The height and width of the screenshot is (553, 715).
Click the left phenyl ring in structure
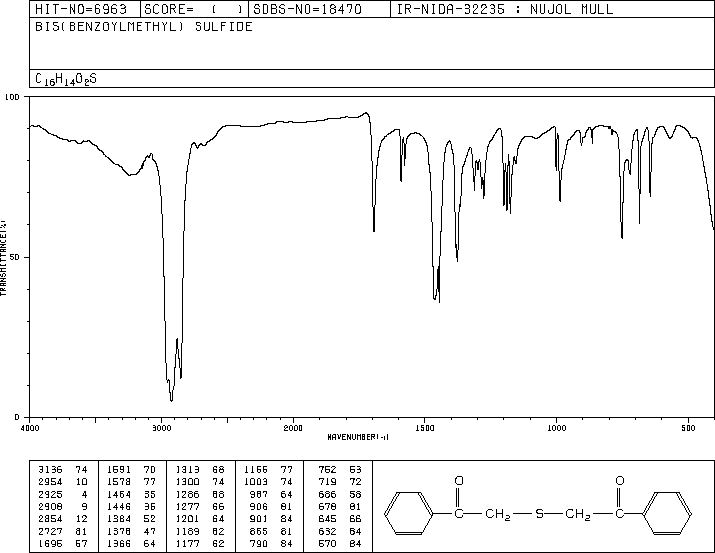(409, 513)
